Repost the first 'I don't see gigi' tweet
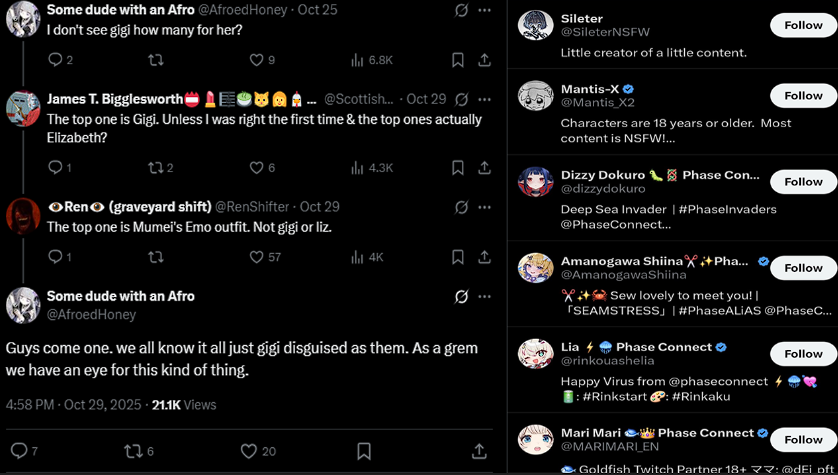The width and height of the screenshot is (838, 475). click(x=156, y=60)
